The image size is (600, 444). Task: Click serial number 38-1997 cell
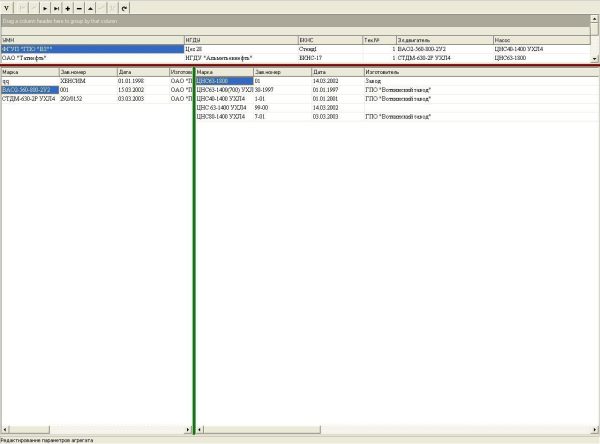coord(282,90)
